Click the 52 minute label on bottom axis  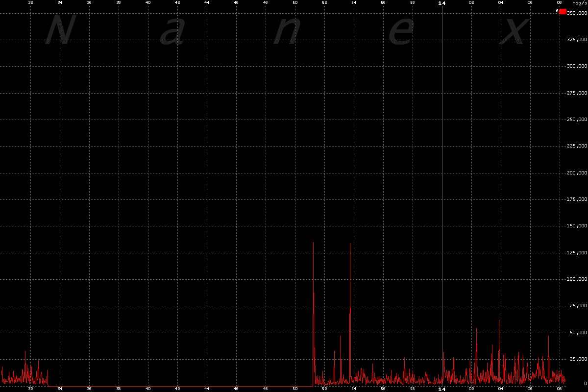324,389
